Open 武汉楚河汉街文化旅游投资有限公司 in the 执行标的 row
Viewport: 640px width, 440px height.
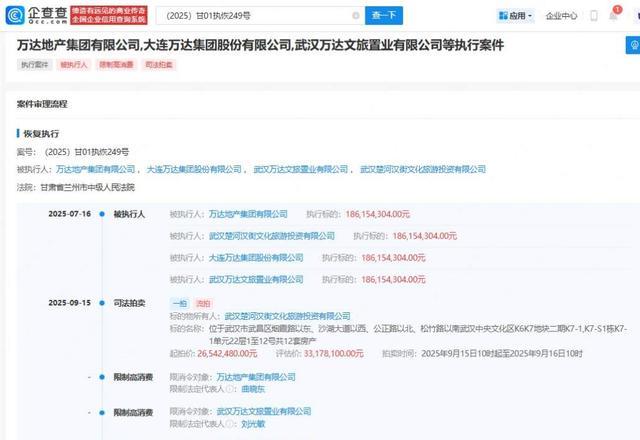coord(272,236)
